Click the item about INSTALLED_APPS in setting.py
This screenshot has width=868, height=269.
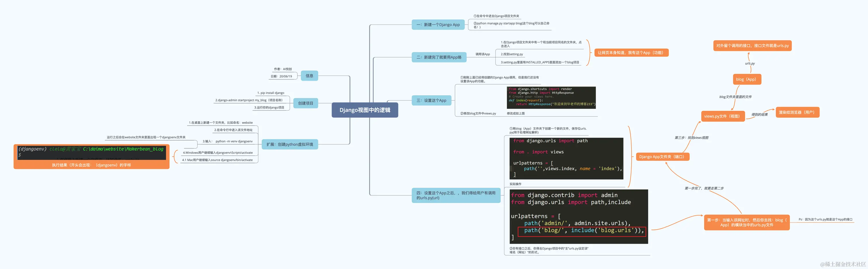click(x=540, y=62)
